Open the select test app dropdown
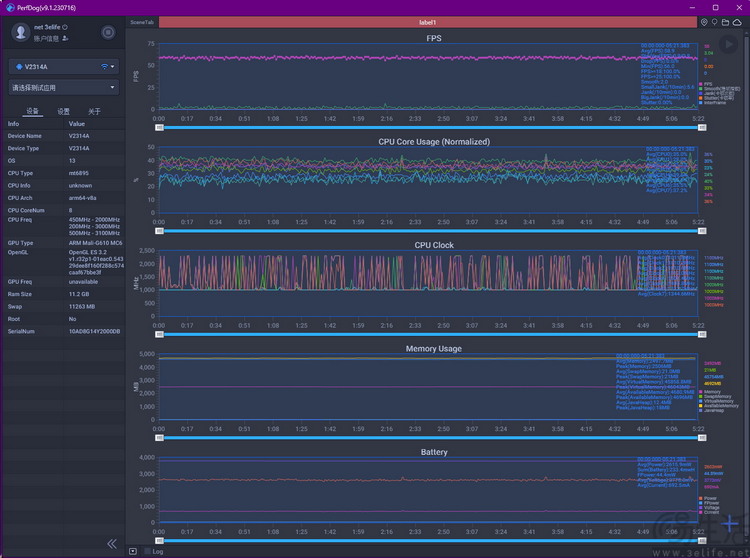This screenshot has height=558, width=750. point(64,88)
